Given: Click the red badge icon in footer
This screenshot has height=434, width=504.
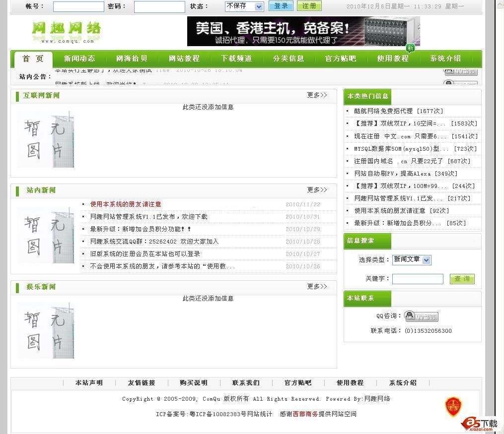Looking at the screenshot, I should pyautogui.click(x=453, y=407).
